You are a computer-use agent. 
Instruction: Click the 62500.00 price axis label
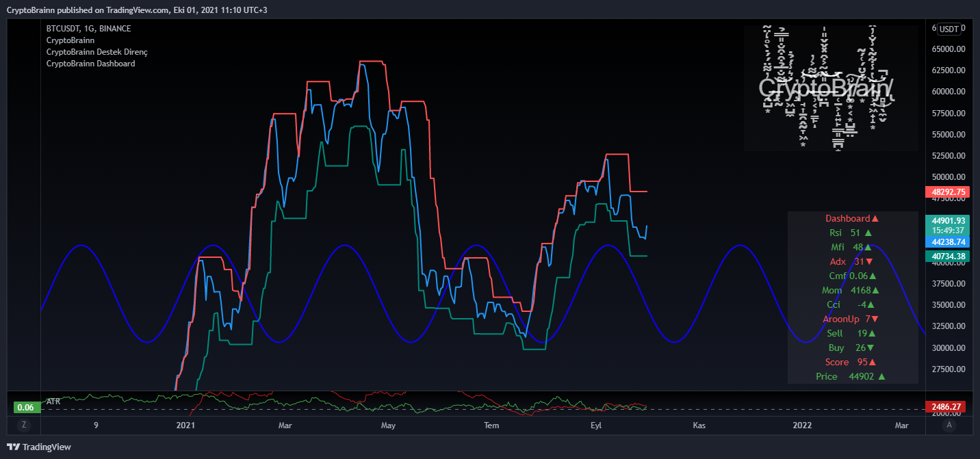tap(949, 70)
